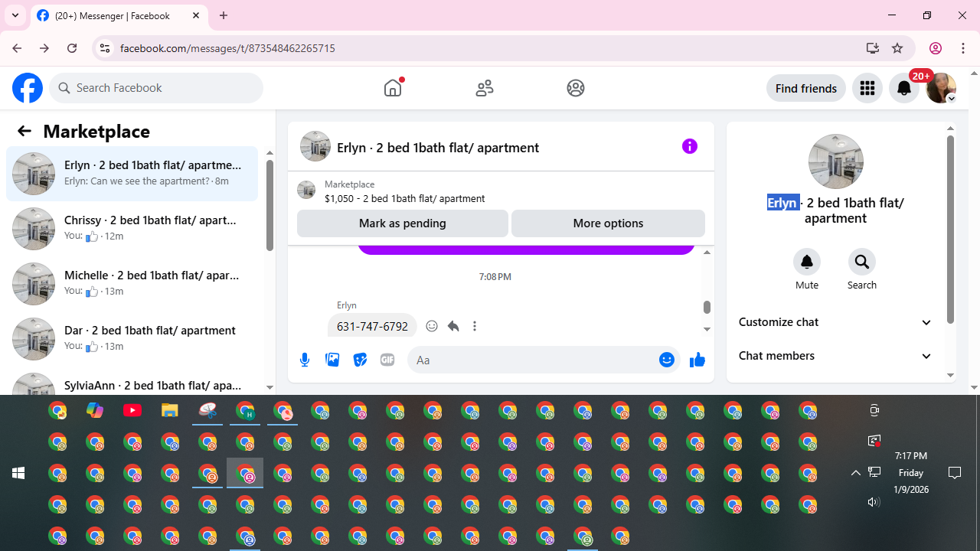
Task: Open the Facebook apps menu grid icon
Action: point(867,88)
